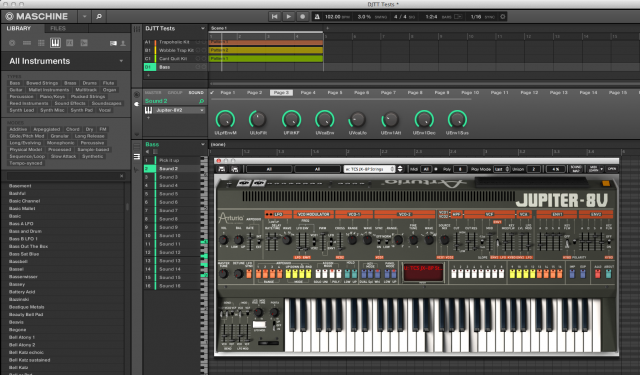The width and height of the screenshot is (640, 375).
Task: Filter by the Synth Pad type tag
Action: (82, 110)
